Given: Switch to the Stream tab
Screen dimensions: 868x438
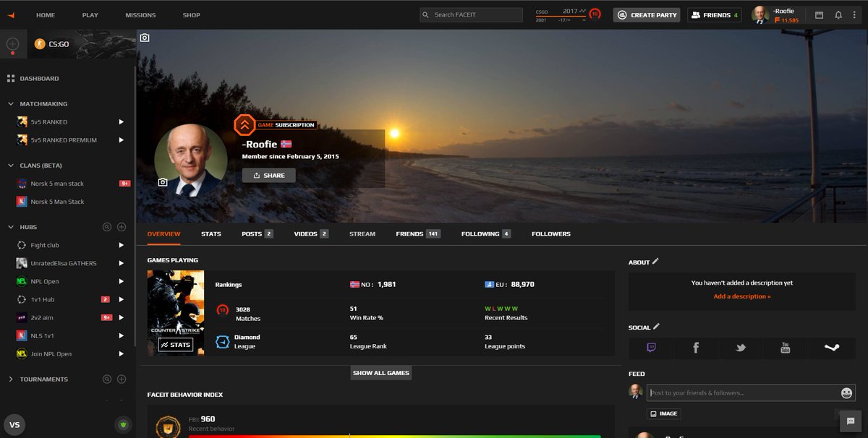Looking at the screenshot, I should [362, 233].
